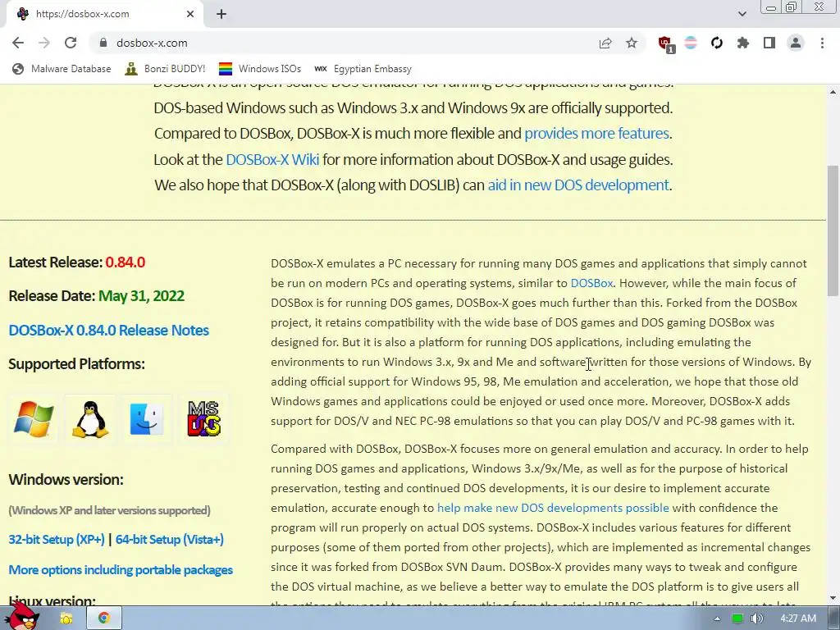Open a new tab with plus button

221,14
